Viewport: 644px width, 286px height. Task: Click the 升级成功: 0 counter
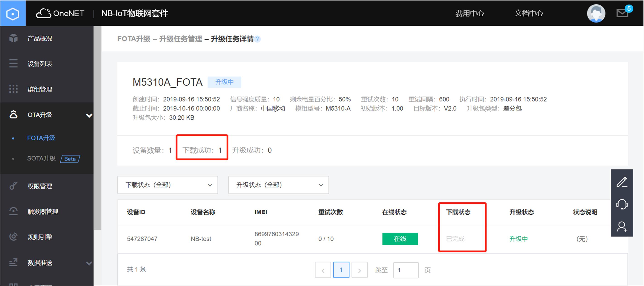point(252,150)
